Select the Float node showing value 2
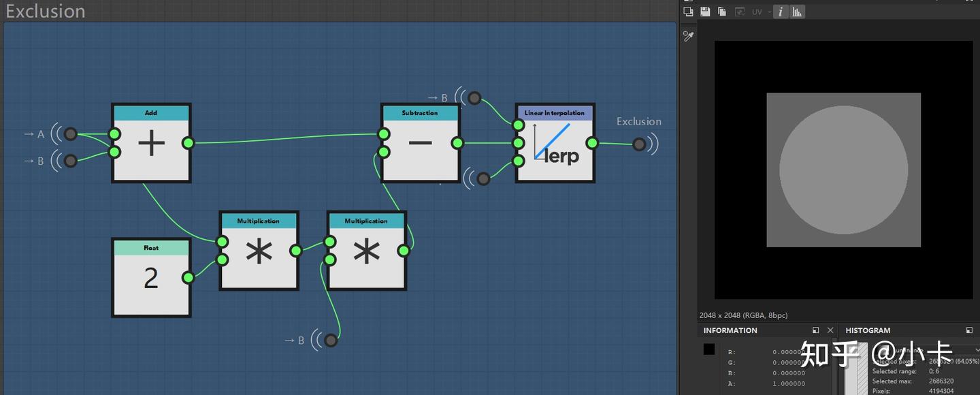Screen dimensions: 980x395 (x=151, y=277)
